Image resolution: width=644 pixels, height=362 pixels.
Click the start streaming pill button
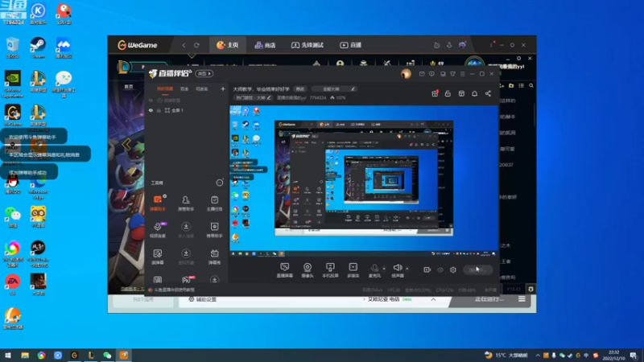click(477, 269)
